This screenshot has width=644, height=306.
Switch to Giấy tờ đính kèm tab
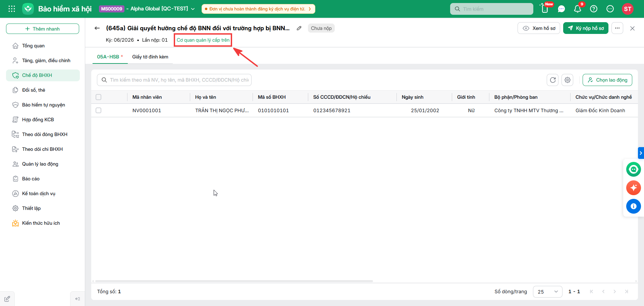click(x=150, y=57)
